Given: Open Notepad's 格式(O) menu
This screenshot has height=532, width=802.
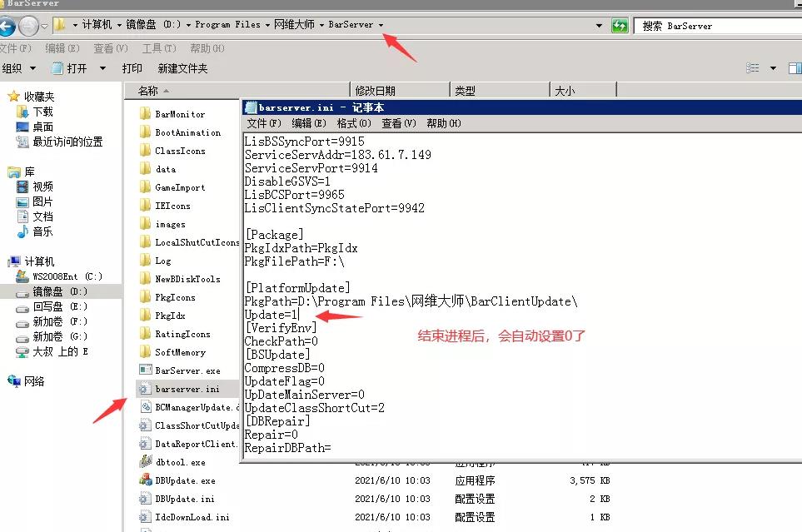Looking at the screenshot, I should click(x=353, y=123).
